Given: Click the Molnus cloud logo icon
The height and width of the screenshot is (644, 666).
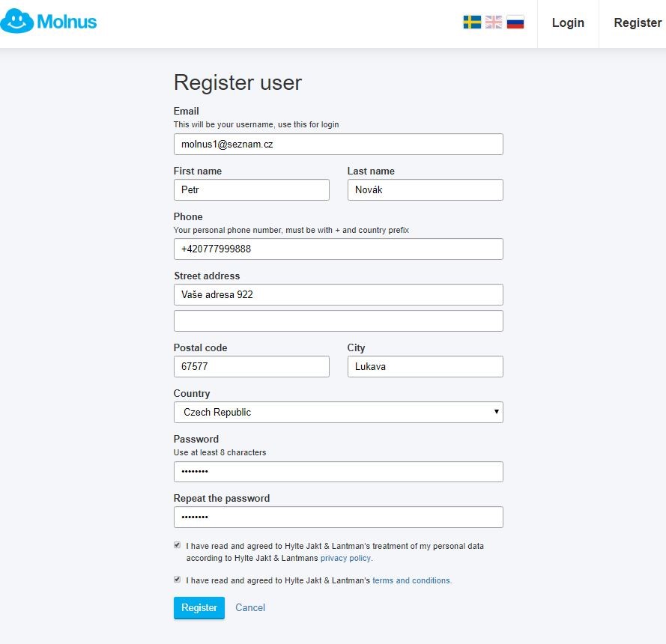Looking at the screenshot, I should pyautogui.click(x=17, y=21).
